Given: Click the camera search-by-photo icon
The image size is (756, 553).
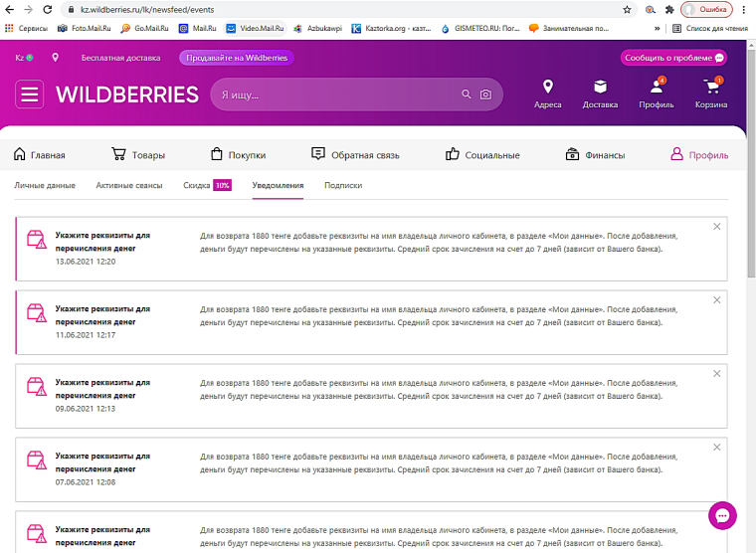Looking at the screenshot, I should [x=485, y=94].
